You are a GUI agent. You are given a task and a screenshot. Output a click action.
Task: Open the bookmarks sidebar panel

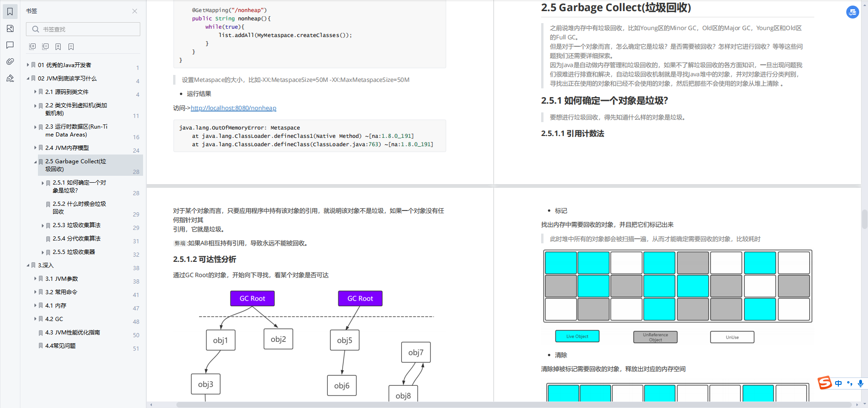pos(10,12)
